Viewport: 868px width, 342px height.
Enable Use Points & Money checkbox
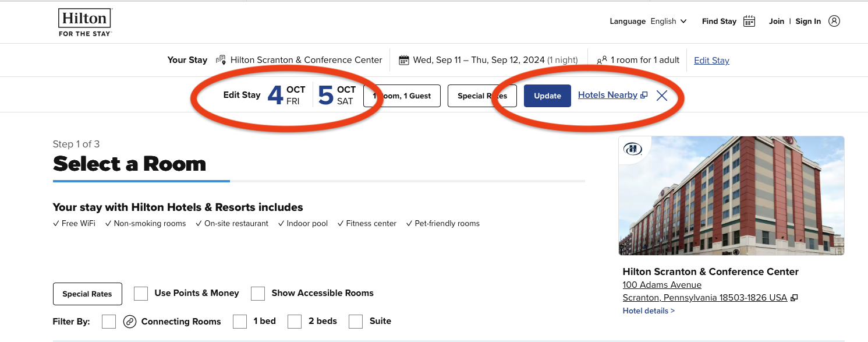click(x=141, y=294)
